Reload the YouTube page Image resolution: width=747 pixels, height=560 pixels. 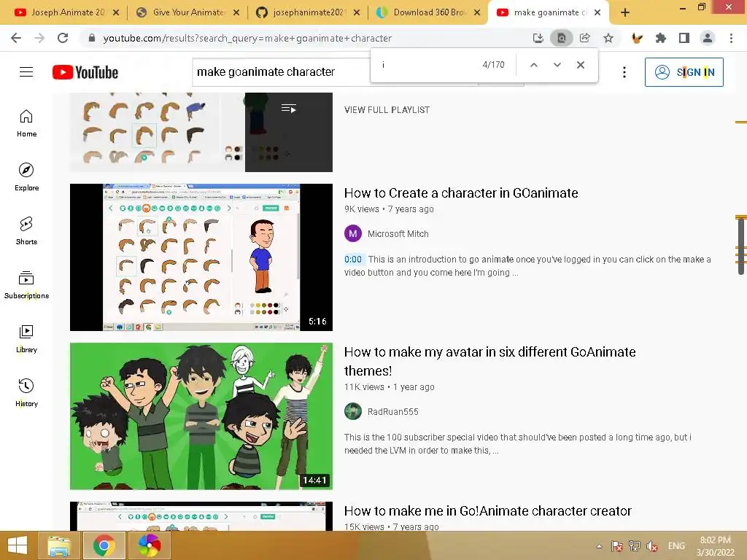[63, 38]
